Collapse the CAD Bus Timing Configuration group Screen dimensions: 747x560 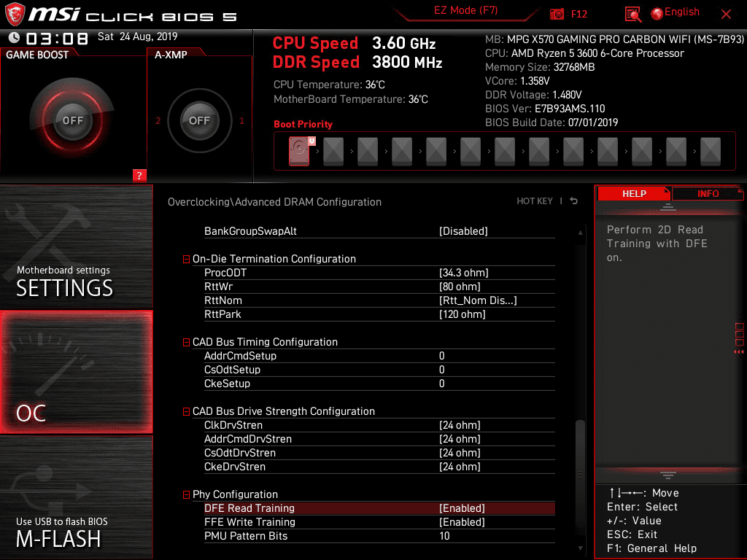[x=186, y=343]
